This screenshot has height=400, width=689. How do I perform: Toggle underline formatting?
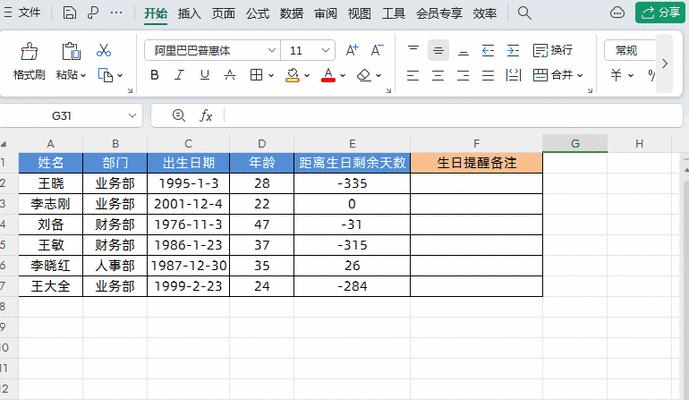coord(204,75)
